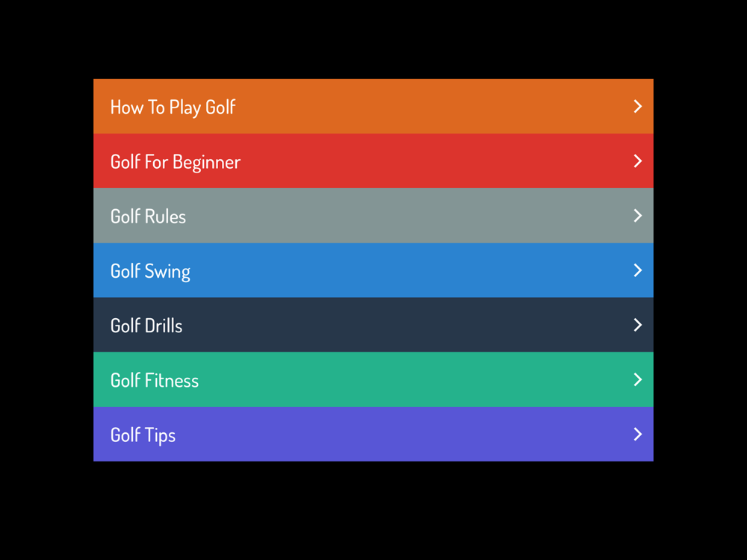This screenshot has width=747, height=560.
Task: Select the Golf For Beginner label
Action: coord(176,162)
